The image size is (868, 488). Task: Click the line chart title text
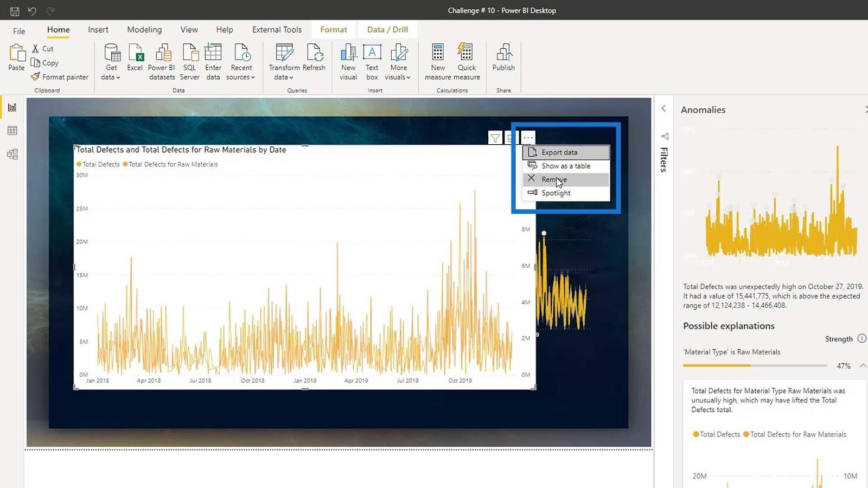click(x=181, y=150)
